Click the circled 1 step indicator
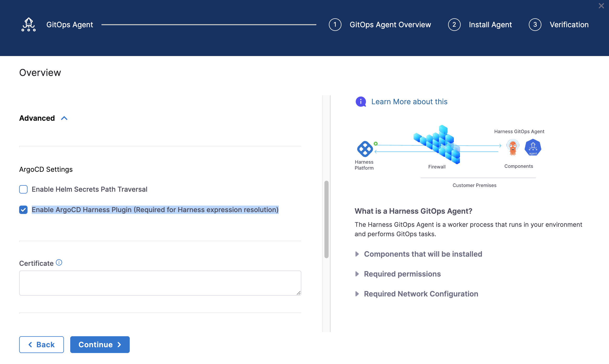The height and width of the screenshot is (364, 609). 335,24
